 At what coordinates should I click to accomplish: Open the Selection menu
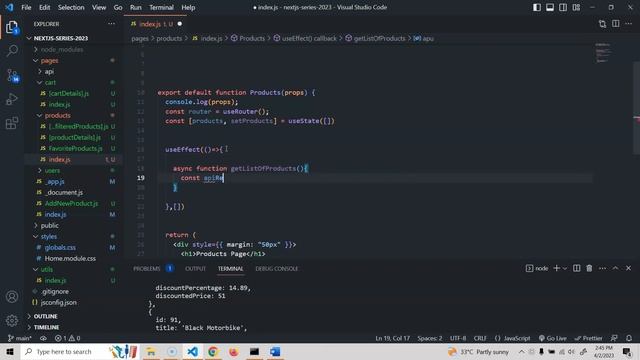point(71,7)
